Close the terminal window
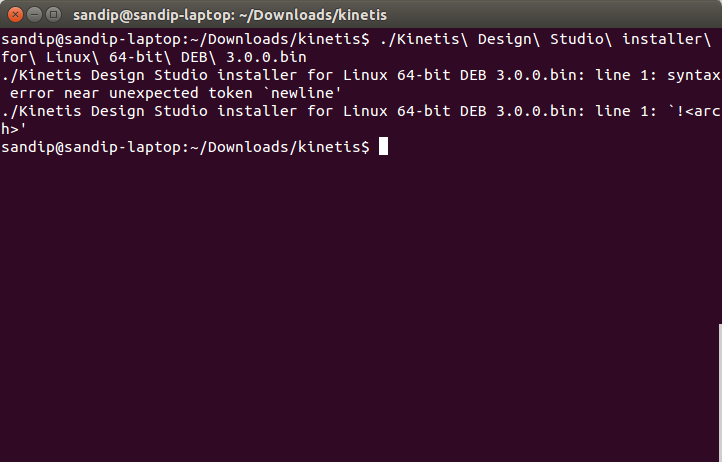The image size is (722, 462). click(14, 14)
